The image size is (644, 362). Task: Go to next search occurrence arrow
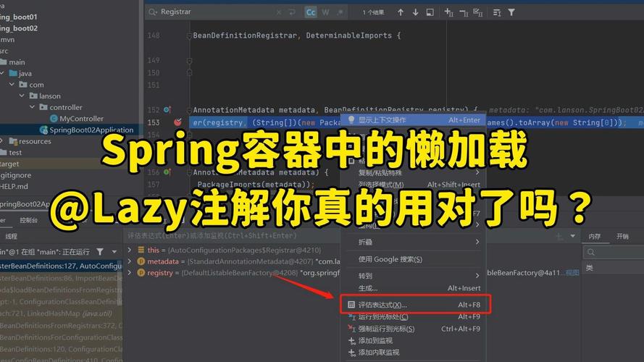coord(415,12)
